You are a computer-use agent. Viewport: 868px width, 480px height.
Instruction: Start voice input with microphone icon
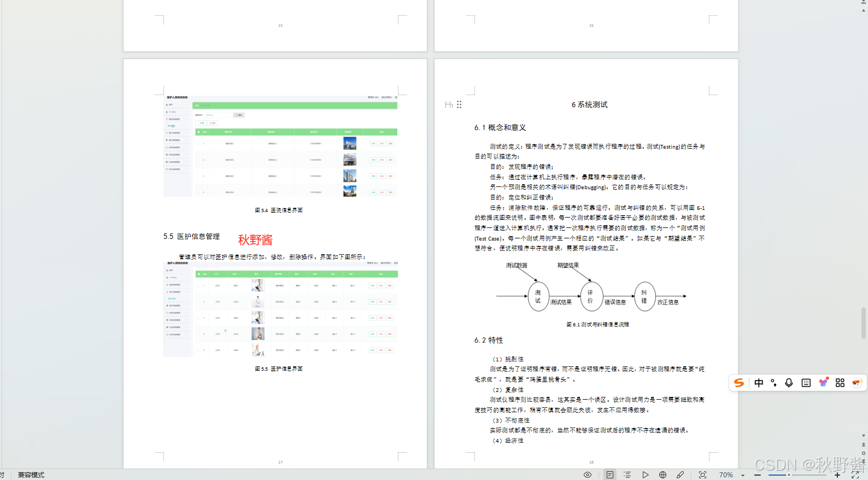[789, 383]
